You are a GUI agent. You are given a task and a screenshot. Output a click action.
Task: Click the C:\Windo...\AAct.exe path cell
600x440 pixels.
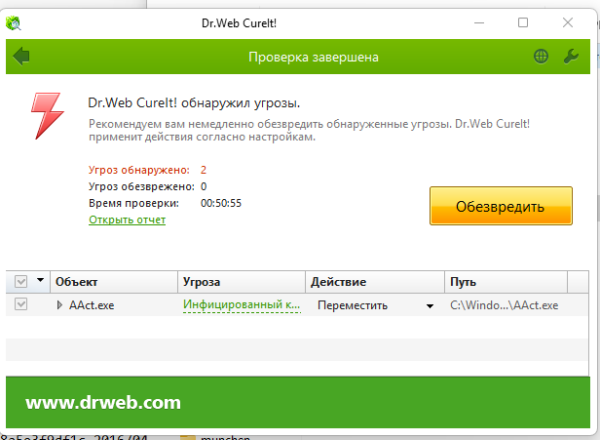click(504, 305)
